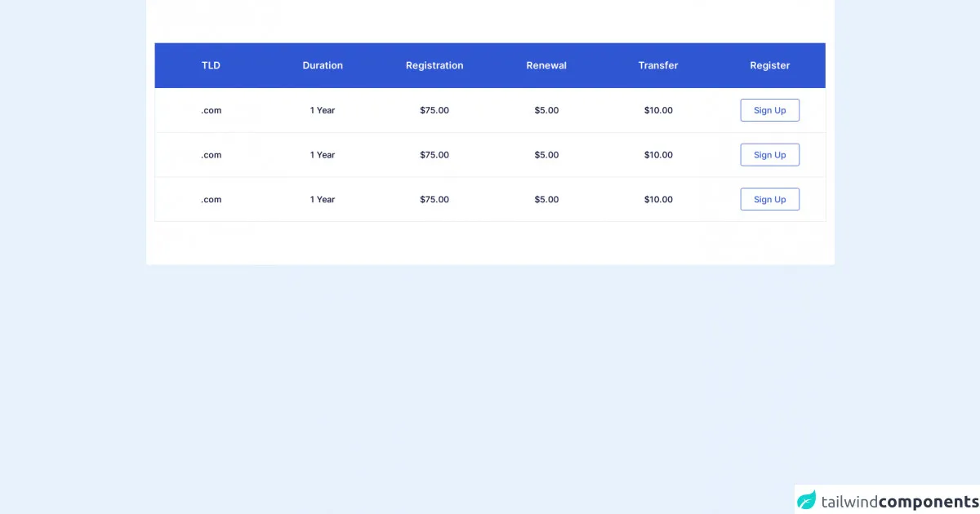The image size is (980, 514).
Task: Click the $10.00 transfer price in third row
Action: click(658, 199)
